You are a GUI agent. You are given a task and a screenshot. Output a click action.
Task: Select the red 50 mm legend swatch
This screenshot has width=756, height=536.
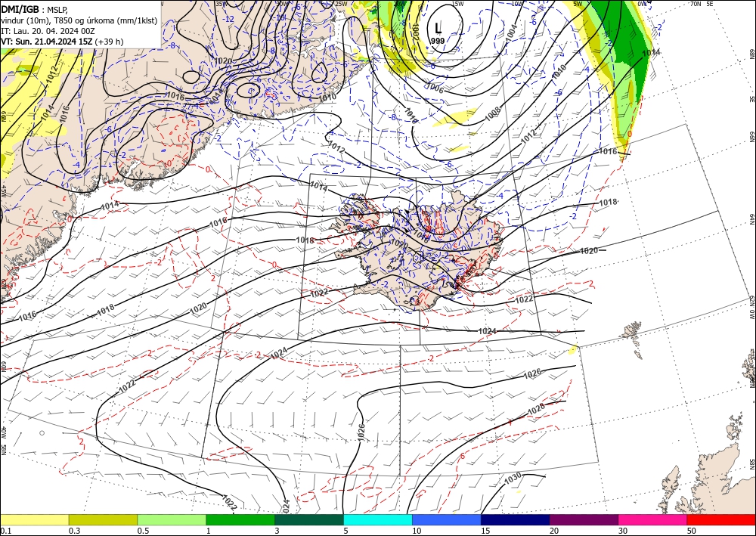pos(721,519)
